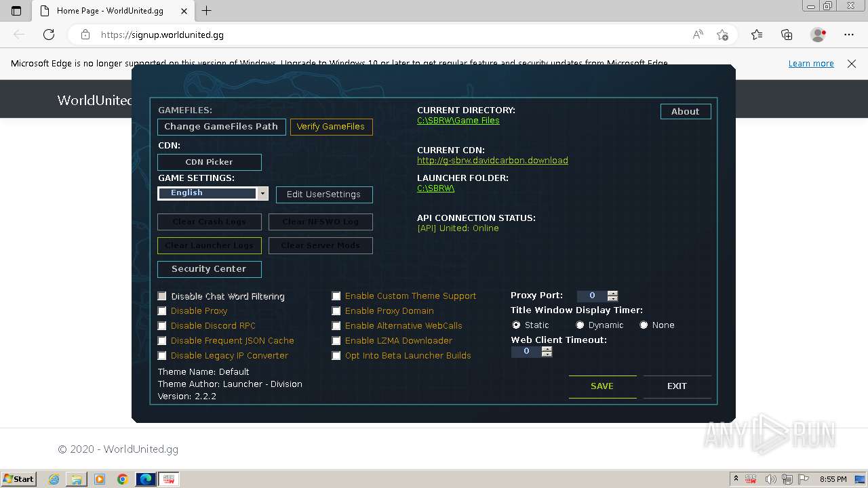Image resolution: width=868 pixels, height=488 pixels.
Task: Toggle Disable Chat Word Filtering checkbox
Action: 162,296
